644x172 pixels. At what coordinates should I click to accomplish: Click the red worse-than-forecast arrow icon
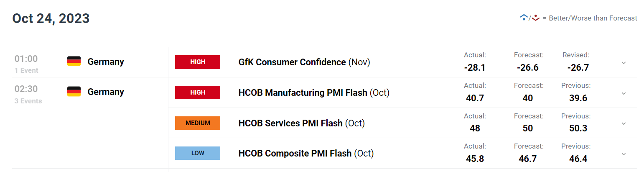(536, 18)
